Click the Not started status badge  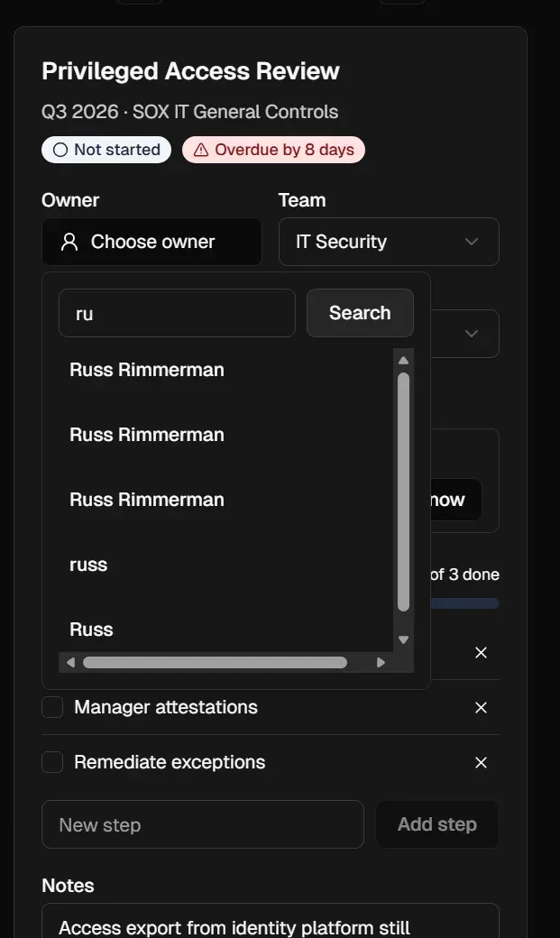coord(106,150)
